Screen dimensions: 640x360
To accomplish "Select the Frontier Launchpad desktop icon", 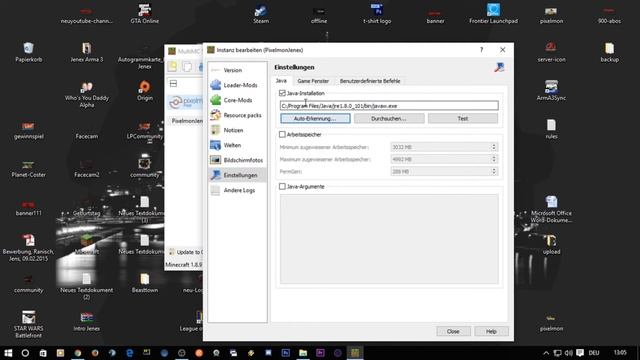I will click(493, 13).
